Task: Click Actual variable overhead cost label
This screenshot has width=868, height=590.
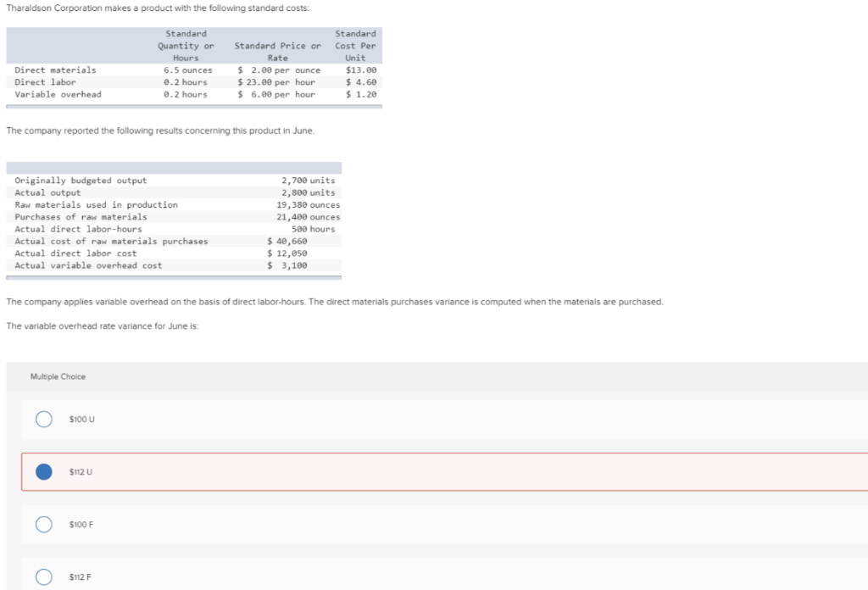Action: coord(88,265)
